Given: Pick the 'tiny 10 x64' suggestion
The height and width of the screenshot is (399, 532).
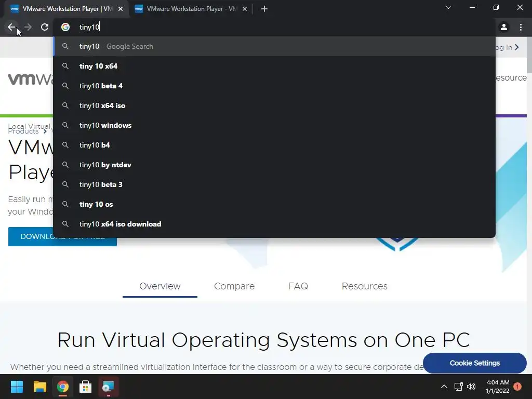Looking at the screenshot, I should pos(274,66).
